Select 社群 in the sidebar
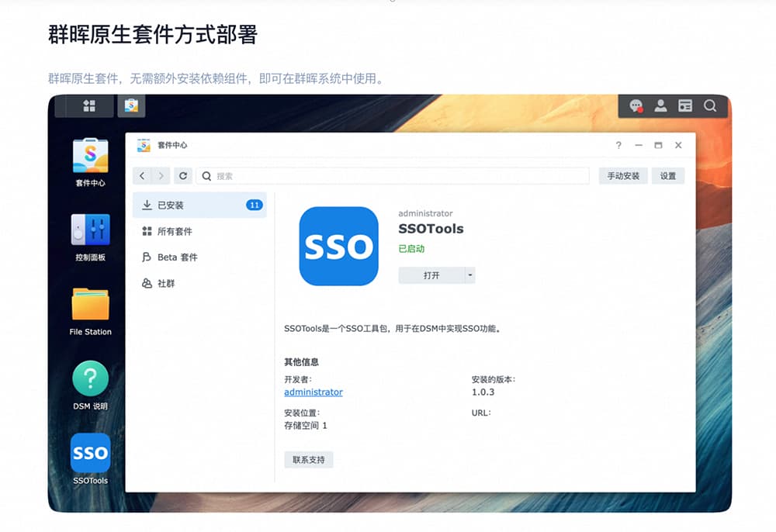 coord(199,283)
